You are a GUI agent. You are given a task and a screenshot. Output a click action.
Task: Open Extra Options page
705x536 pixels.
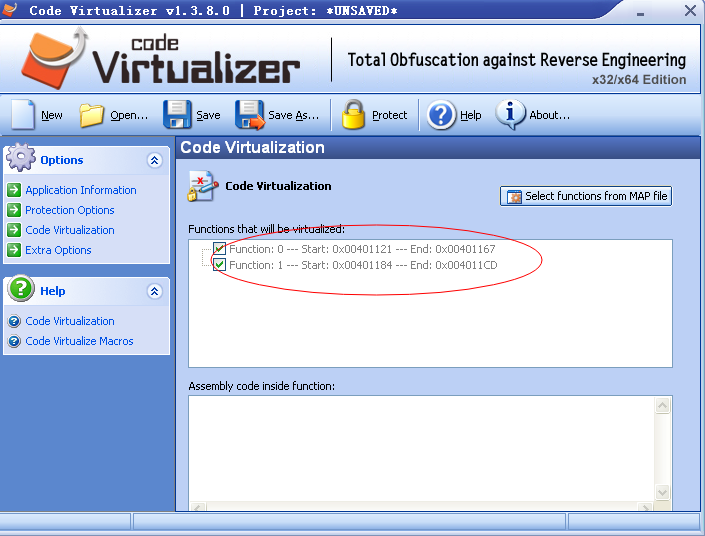point(58,250)
